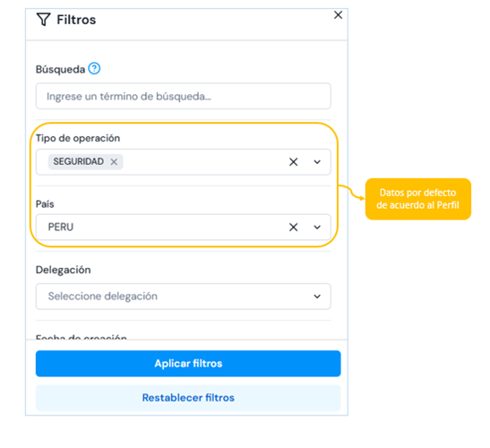Open the Seleccione delegación dropdown
The width and height of the screenshot is (490, 448).
(183, 297)
